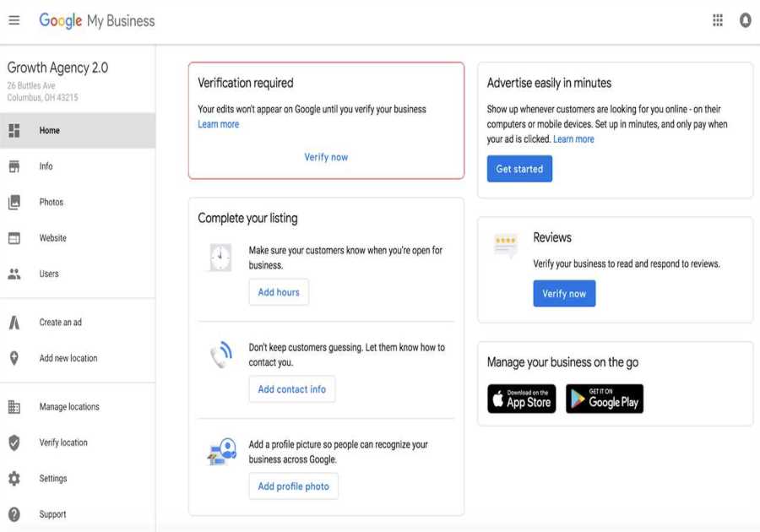Open the Website section icon

14,237
